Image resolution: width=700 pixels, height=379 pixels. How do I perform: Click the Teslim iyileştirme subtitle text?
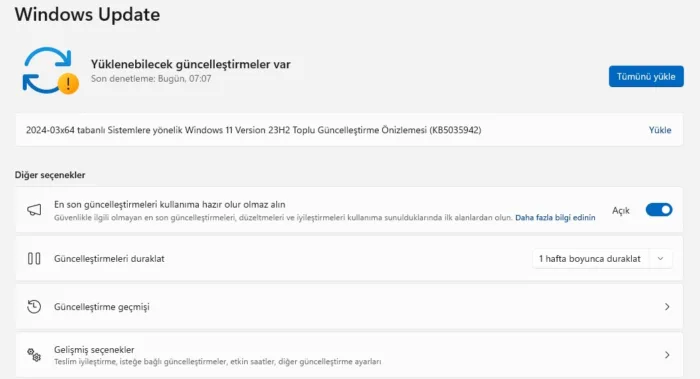click(x=217, y=362)
